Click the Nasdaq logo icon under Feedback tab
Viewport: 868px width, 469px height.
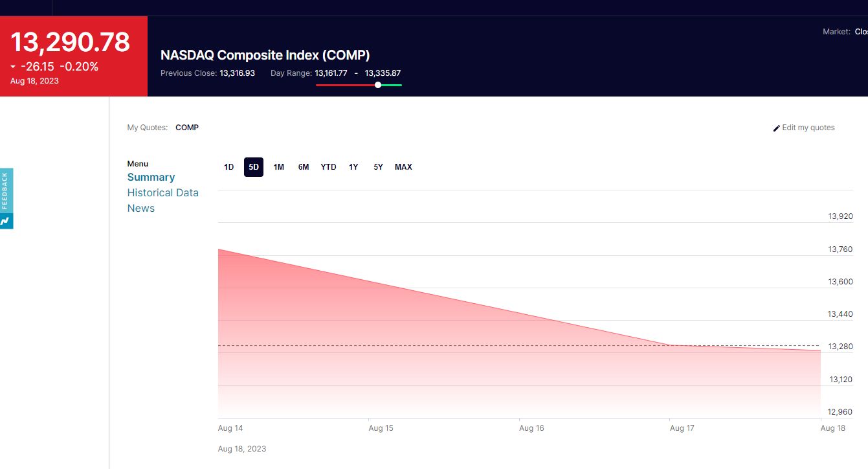(x=6, y=221)
